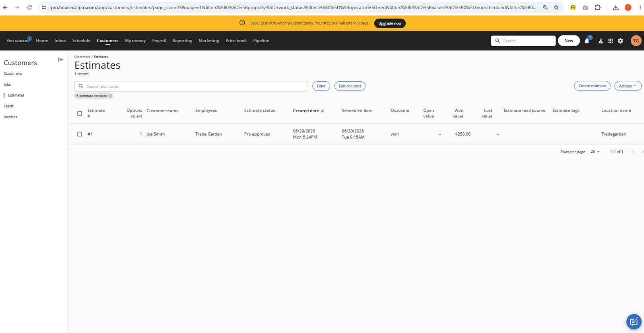This screenshot has width=644, height=333.
Task: Open the person icon in the top bar
Action: tap(601, 41)
